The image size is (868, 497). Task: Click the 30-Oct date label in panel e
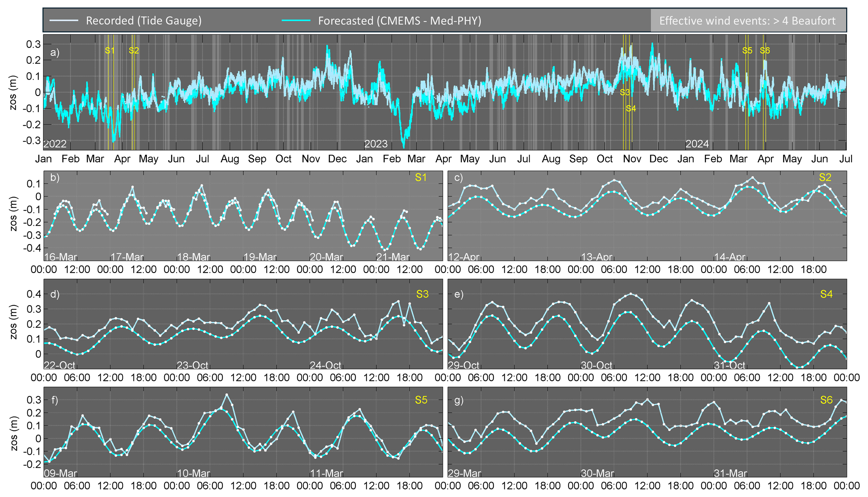pyautogui.click(x=596, y=365)
